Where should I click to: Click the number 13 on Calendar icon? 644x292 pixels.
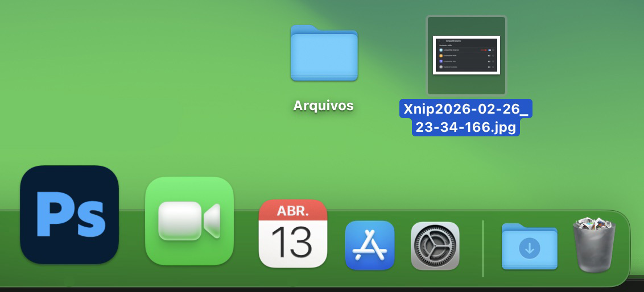coord(292,241)
